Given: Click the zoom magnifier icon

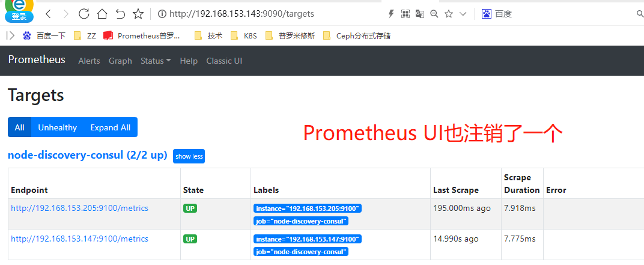Looking at the screenshot, I should pyautogui.click(x=434, y=14).
